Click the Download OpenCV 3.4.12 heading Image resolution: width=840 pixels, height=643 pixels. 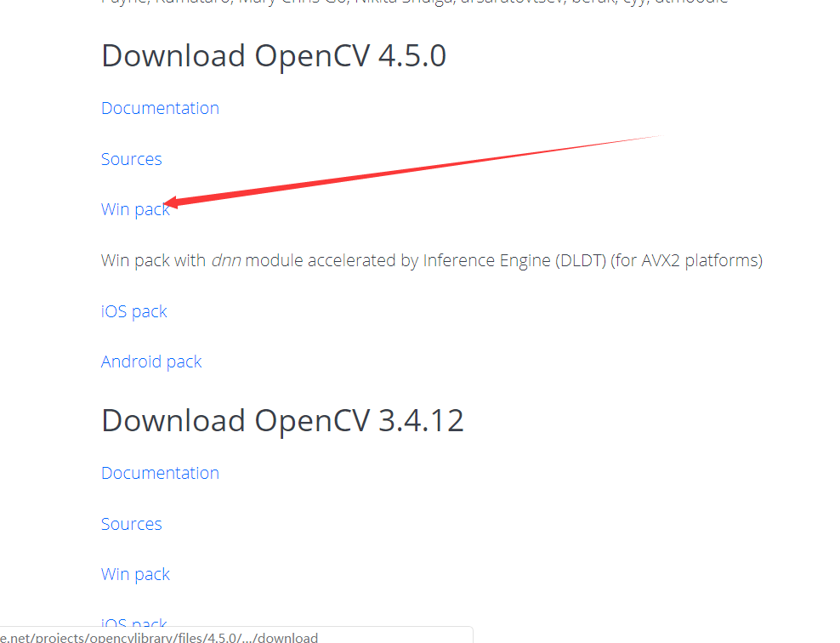(282, 420)
